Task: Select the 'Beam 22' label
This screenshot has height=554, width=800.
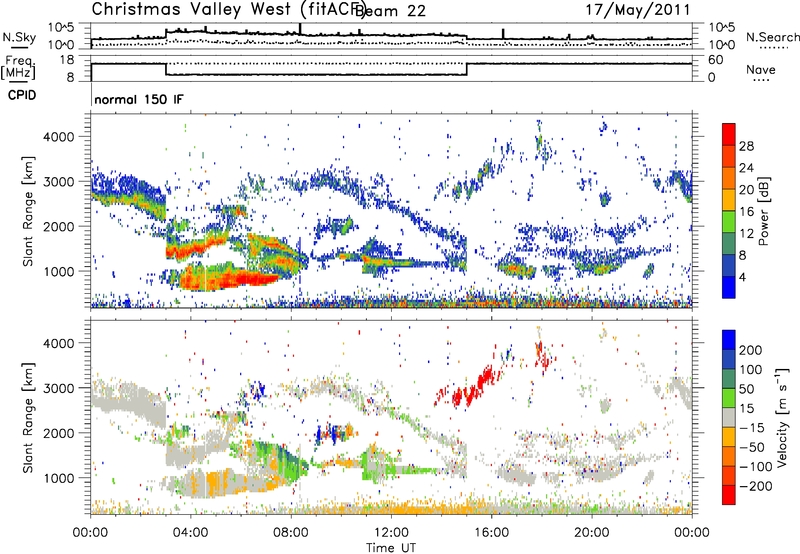Action: pyautogui.click(x=390, y=11)
